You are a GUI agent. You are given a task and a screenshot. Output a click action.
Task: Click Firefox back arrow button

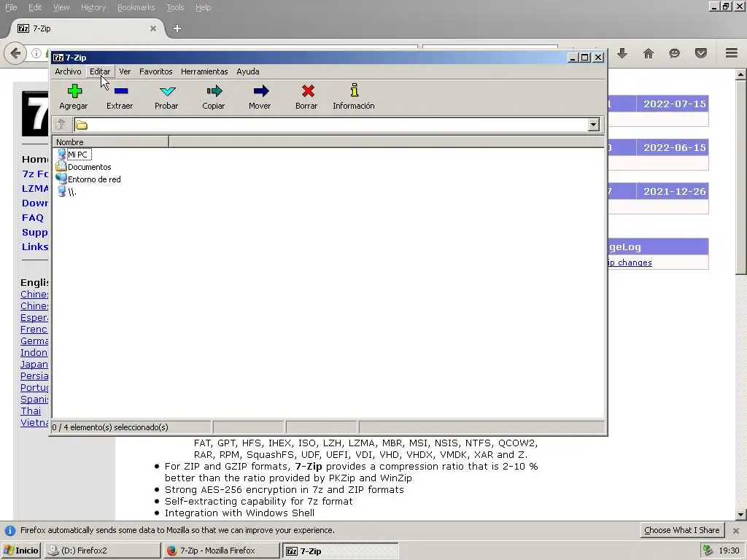tap(15, 52)
